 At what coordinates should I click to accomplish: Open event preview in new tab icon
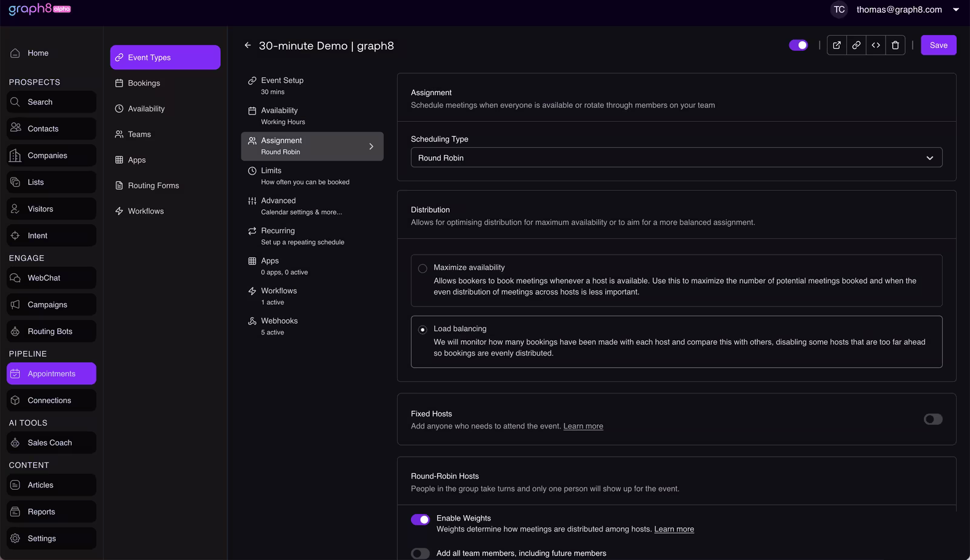(837, 45)
